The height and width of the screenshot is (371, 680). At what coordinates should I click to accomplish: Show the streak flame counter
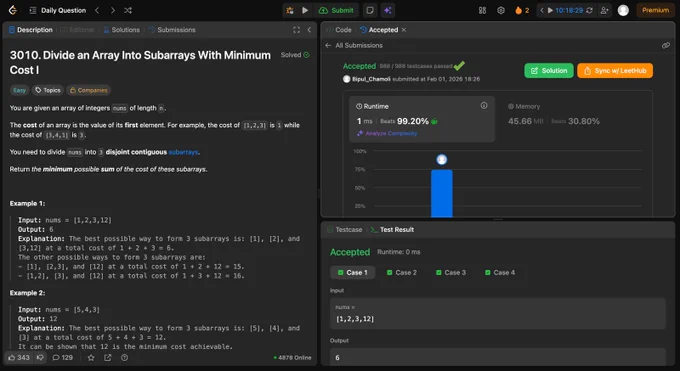[x=522, y=10]
